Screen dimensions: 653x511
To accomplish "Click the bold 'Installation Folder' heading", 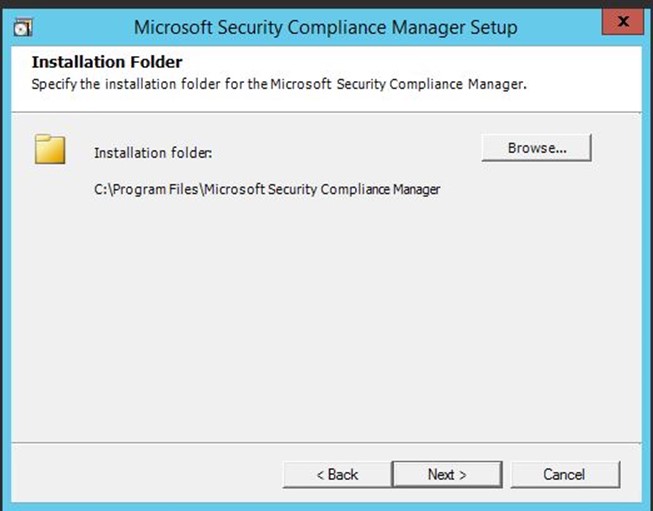I will (x=107, y=62).
